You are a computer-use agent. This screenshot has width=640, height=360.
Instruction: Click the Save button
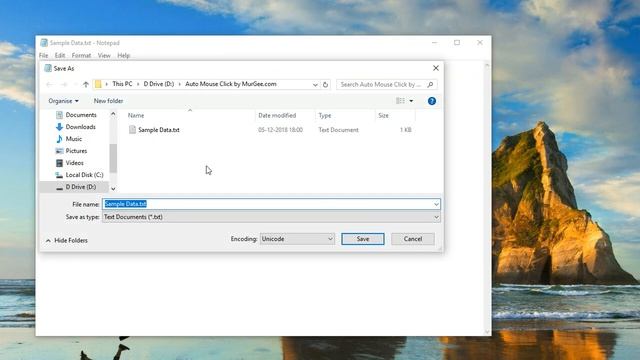tap(362, 239)
